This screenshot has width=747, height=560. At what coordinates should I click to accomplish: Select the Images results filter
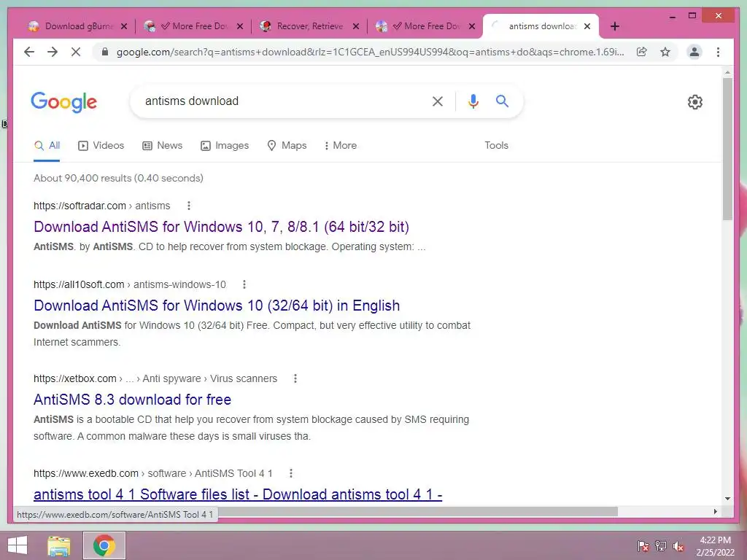click(x=225, y=146)
